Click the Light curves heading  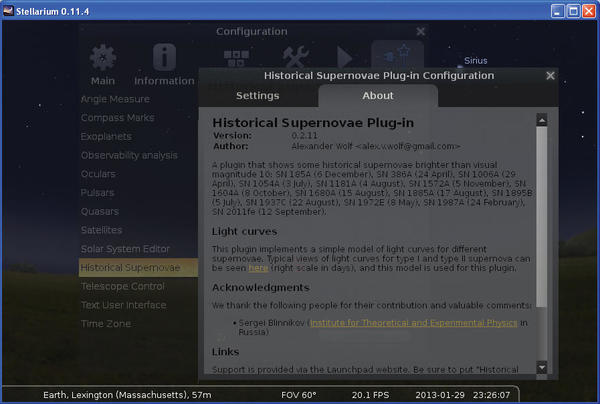(245, 231)
